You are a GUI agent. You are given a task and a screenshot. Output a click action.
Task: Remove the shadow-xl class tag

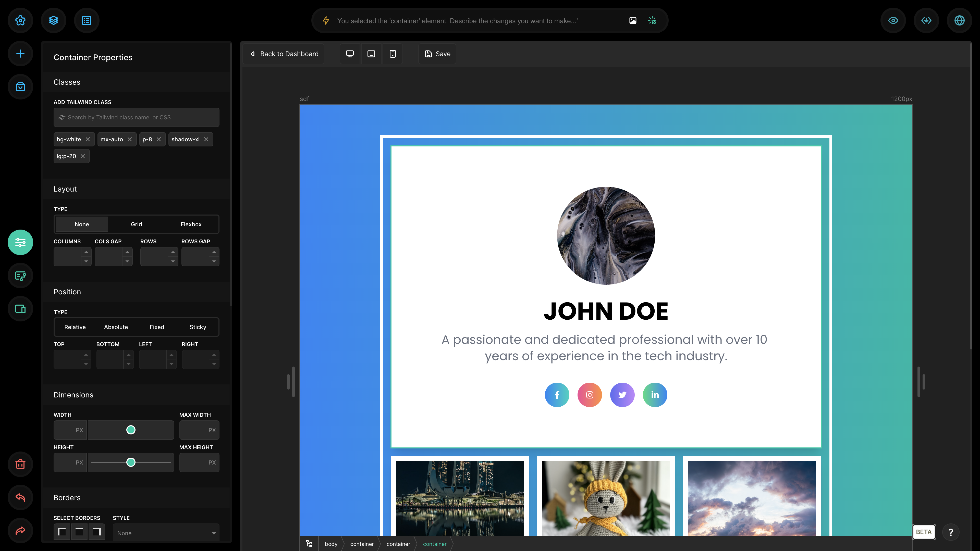click(x=206, y=140)
